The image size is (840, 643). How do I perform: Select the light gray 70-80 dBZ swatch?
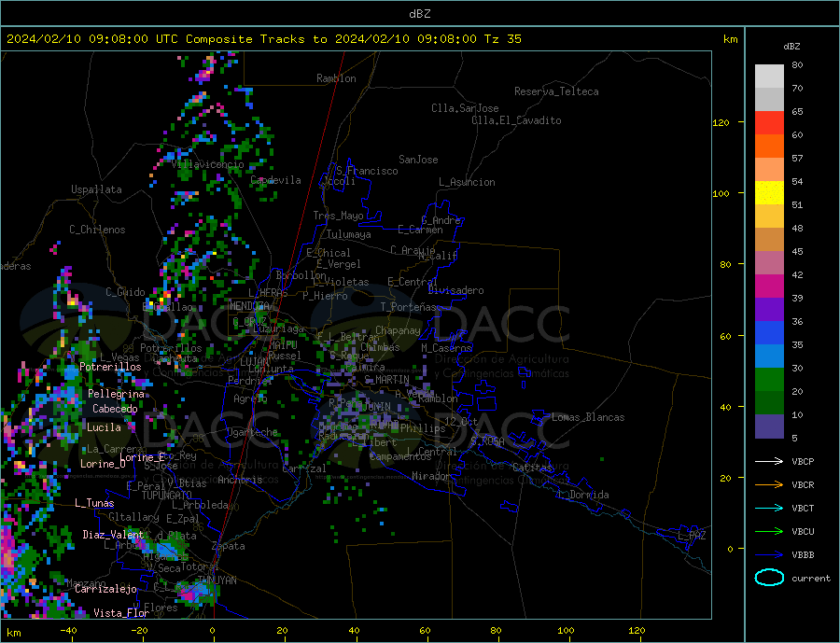(x=769, y=77)
